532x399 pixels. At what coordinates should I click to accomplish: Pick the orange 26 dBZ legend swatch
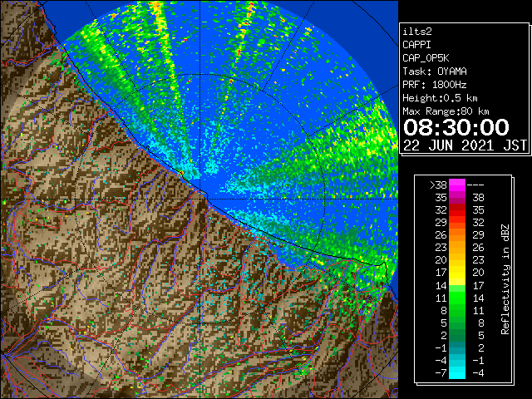click(457, 235)
